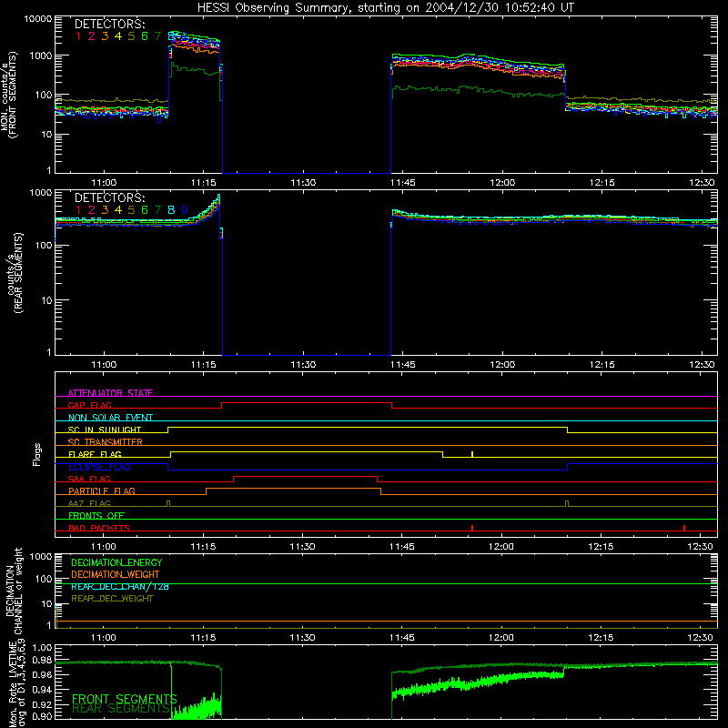The height and width of the screenshot is (728, 728).
Task: Click detector number 3 in the front segments legend
Action: [x=105, y=36]
